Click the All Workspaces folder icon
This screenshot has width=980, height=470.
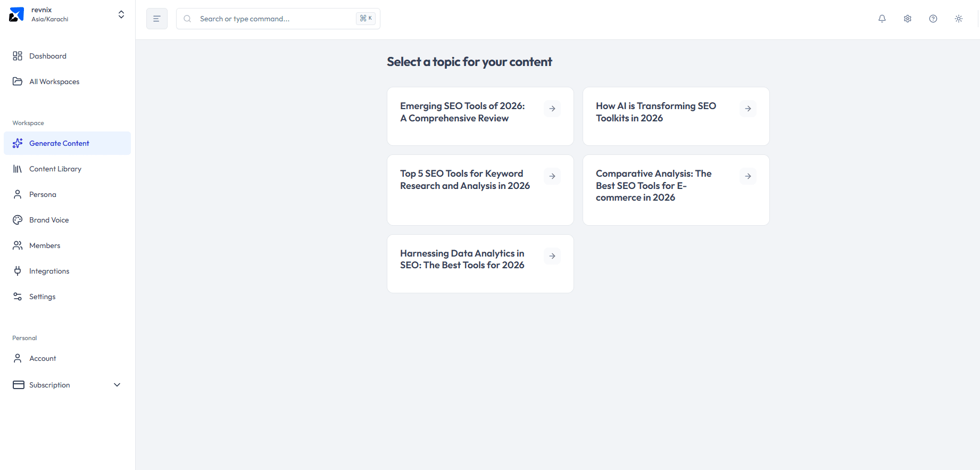[18, 81]
